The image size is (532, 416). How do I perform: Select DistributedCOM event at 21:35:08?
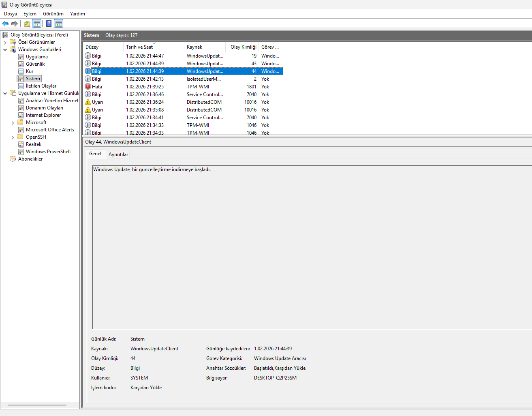(183, 109)
